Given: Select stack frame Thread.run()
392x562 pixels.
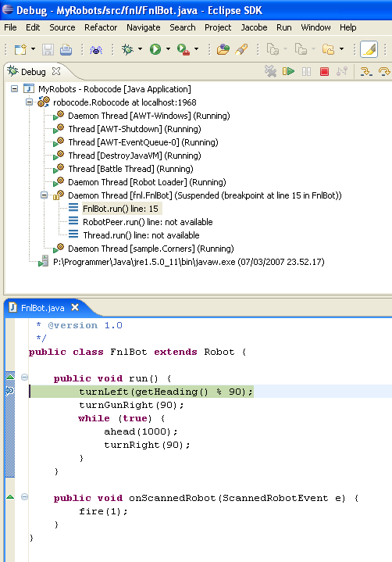Looking at the screenshot, I should tap(141, 235).
